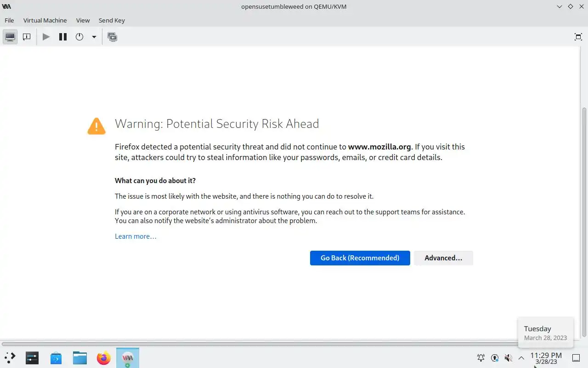This screenshot has height=368, width=588.
Task: Click the Advanced... button
Action: (x=443, y=258)
